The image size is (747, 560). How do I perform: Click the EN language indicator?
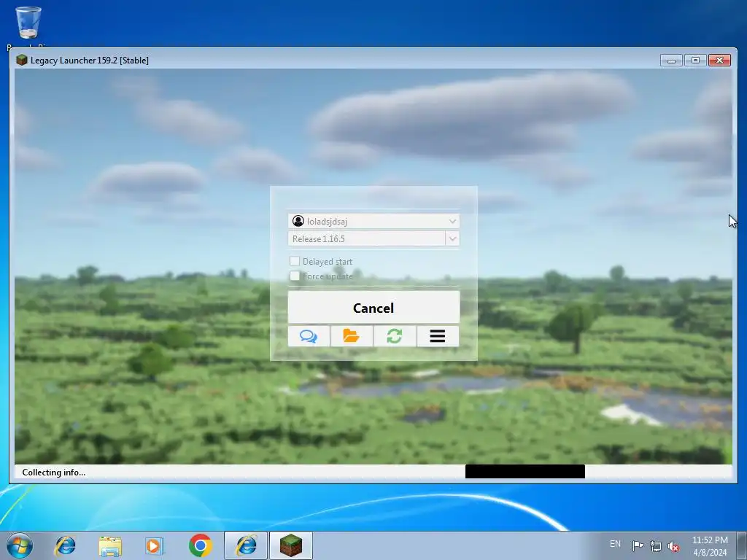click(616, 544)
